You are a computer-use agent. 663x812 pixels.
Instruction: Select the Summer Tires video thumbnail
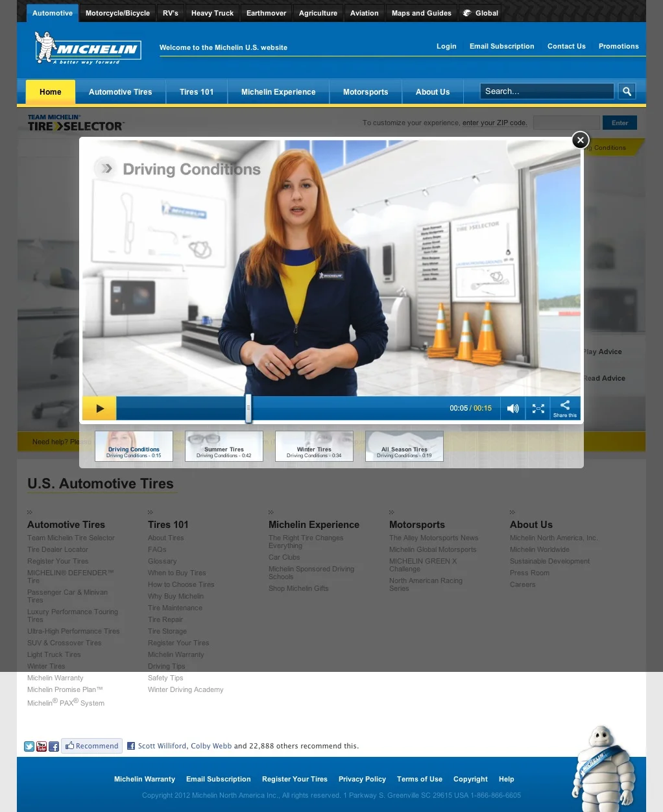pyautogui.click(x=224, y=446)
